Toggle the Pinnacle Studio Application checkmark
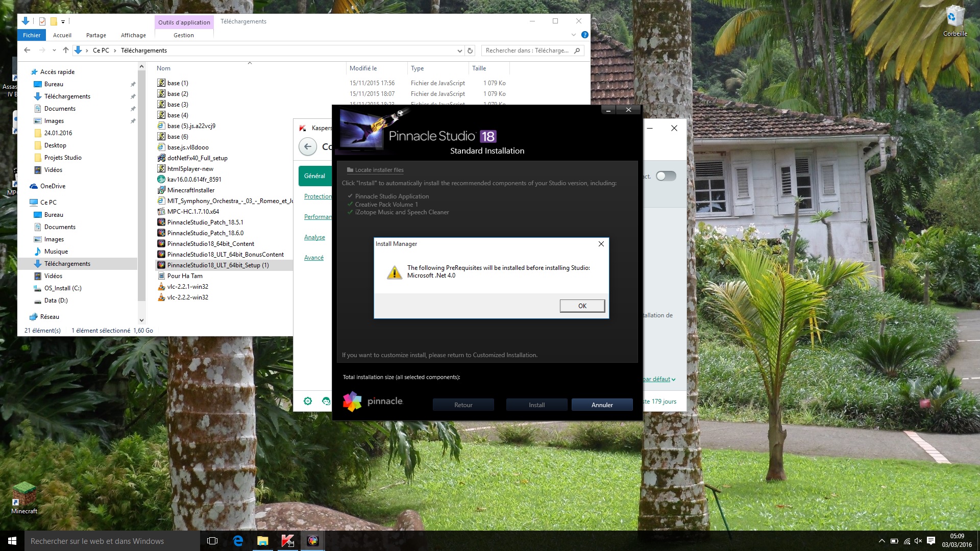The width and height of the screenshot is (980, 551). 350,196
